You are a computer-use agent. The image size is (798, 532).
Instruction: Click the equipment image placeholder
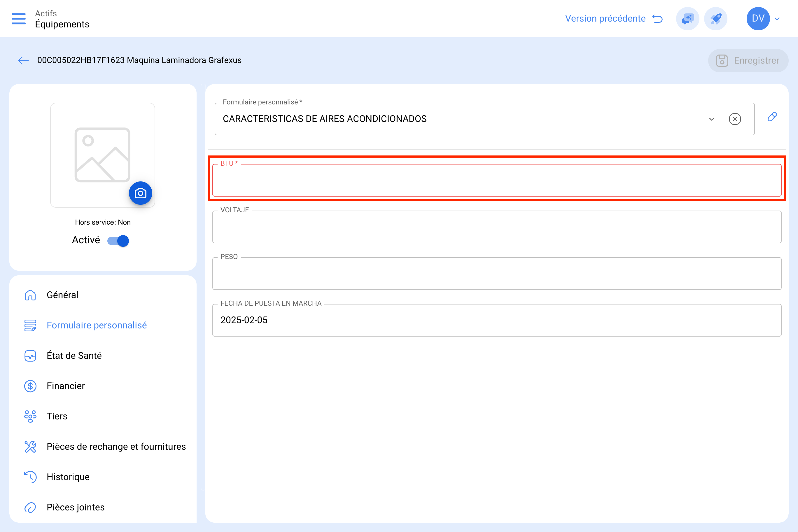tap(102, 155)
